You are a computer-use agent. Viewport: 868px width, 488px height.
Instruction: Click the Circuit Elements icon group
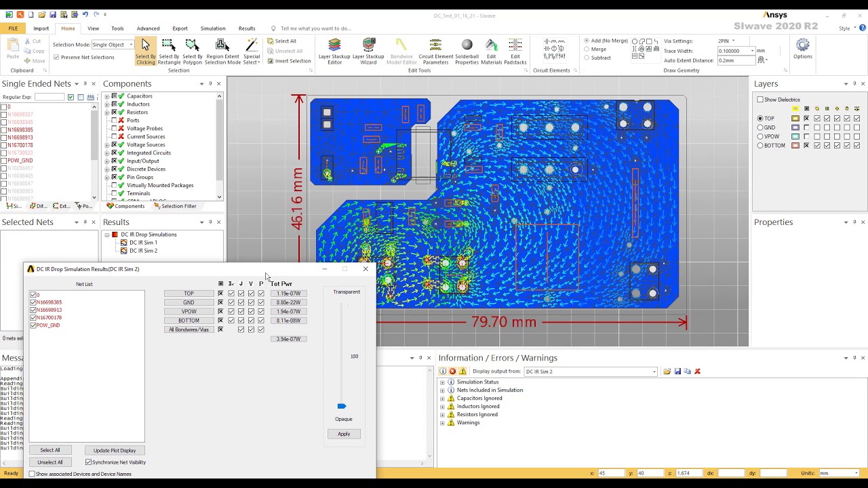[x=554, y=52]
